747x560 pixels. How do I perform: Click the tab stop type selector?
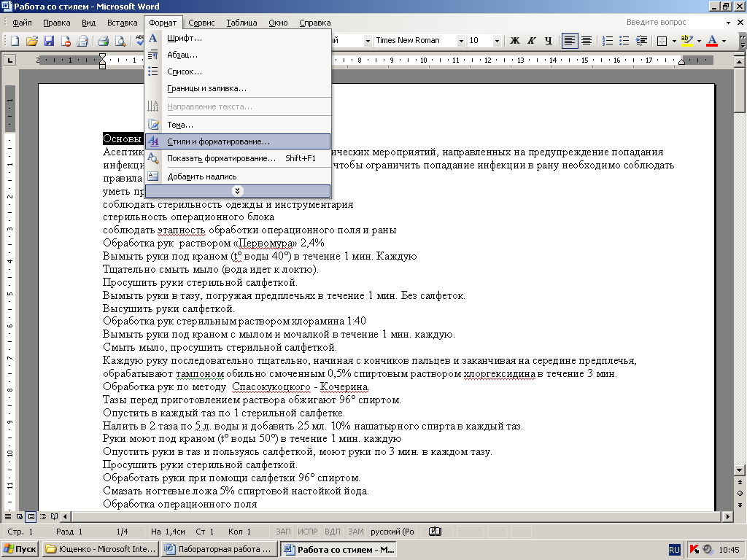pyautogui.click(x=9, y=60)
